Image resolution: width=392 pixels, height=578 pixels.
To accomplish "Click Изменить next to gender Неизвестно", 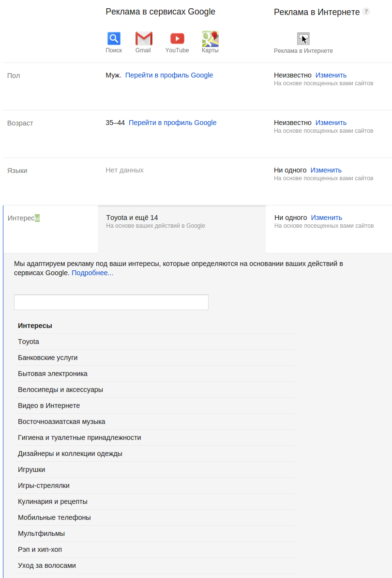I will tap(331, 75).
